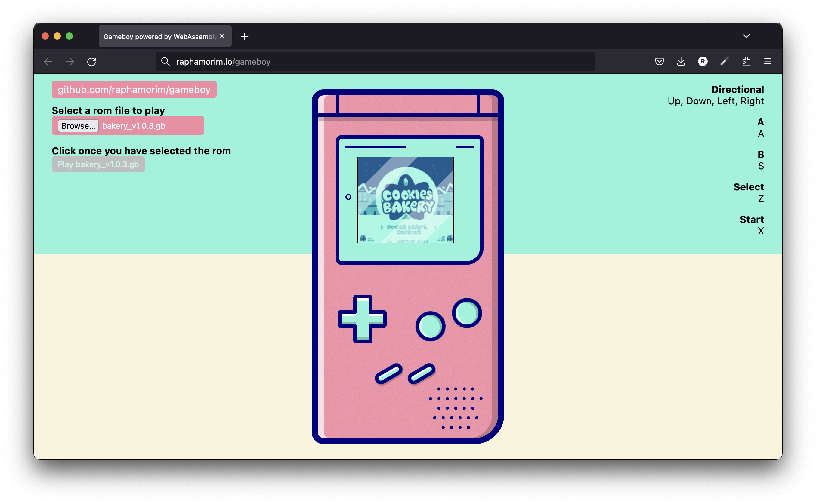816x504 pixels.
Task: Select the Gameboy powered by WebAssembly tab
Action: [x=160, y=36]
